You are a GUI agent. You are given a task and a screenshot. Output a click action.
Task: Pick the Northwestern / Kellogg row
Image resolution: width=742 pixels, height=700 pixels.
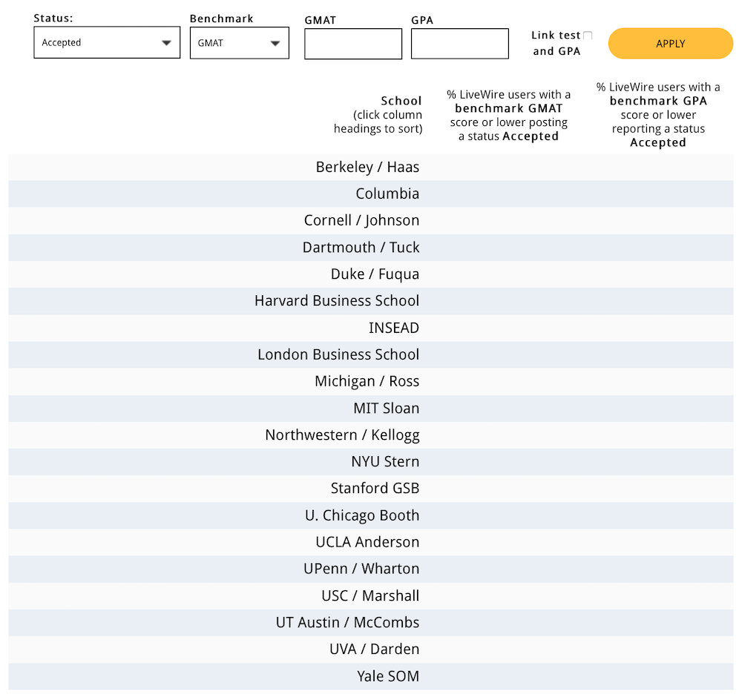point(342,435)
